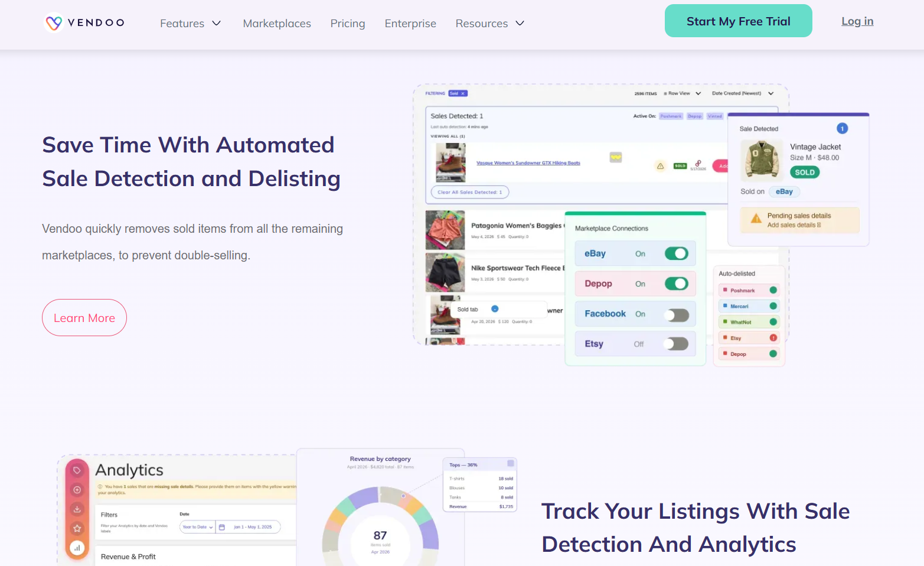
Task: Click the SOLD badge under Vintage Jacket
Action: tap(805, 173)
